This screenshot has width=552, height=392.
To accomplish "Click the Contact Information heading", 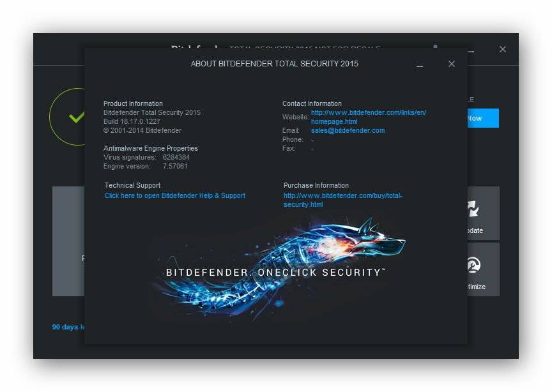I will [x=312, y=103].
